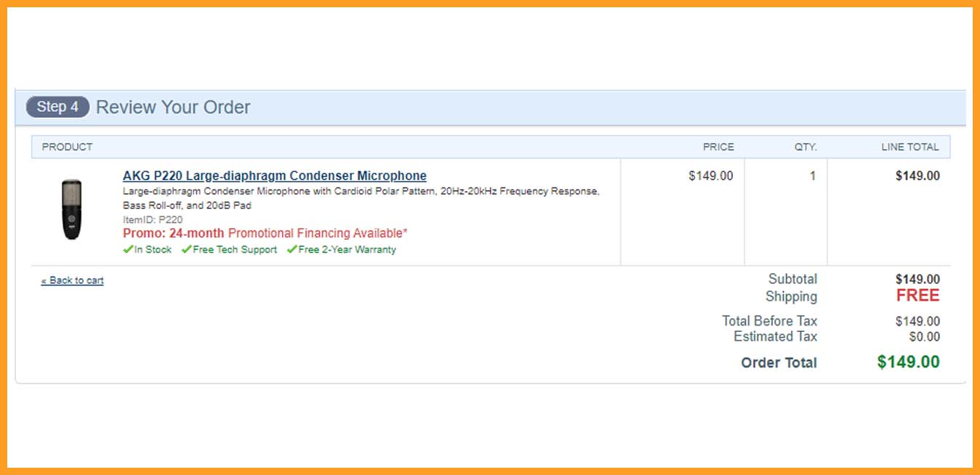Screen dimensions: 980x475
Task: Go back via the Back to cart link
Action: click(x=73, y=280)
